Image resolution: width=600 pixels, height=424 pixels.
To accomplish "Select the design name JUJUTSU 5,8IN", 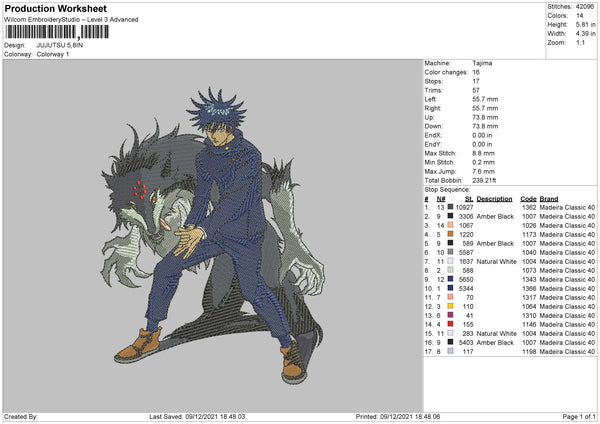I will pos(60,45).
